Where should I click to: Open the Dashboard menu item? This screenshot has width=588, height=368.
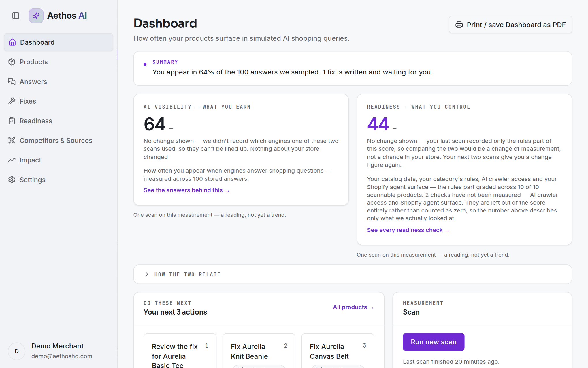coord(59,42)
